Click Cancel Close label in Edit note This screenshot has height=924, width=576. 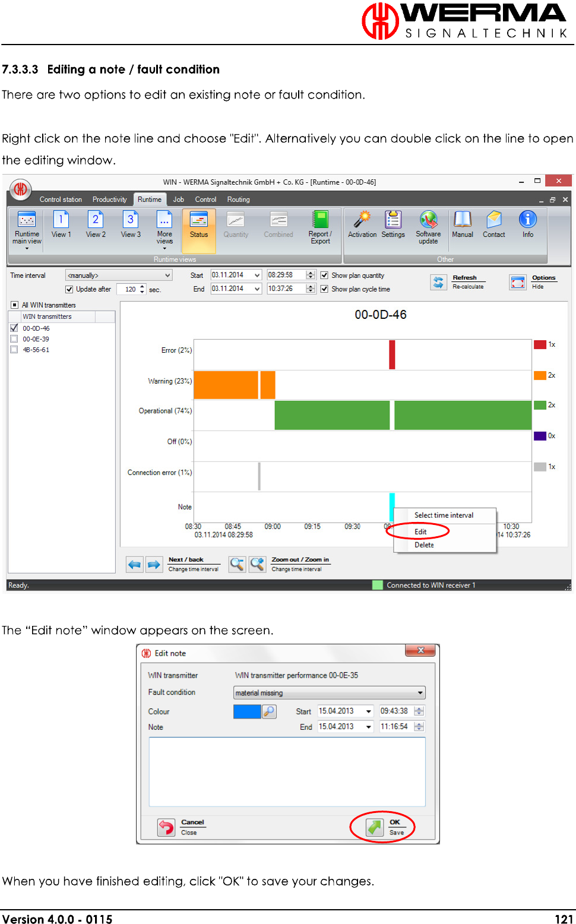point(192,827)
